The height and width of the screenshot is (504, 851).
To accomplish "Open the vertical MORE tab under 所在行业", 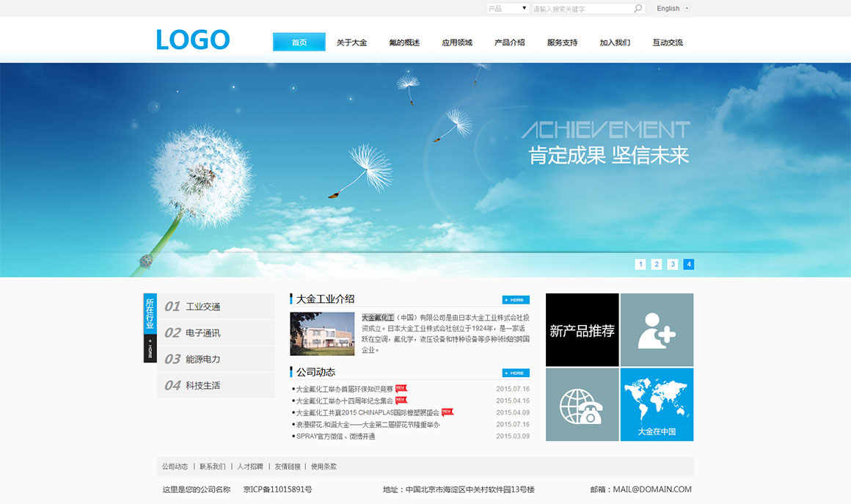I will (150, 348).
